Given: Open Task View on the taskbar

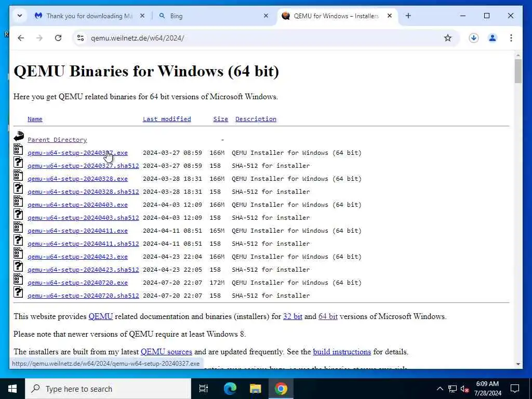Looking at the screenshot, I should click(204, 389).
